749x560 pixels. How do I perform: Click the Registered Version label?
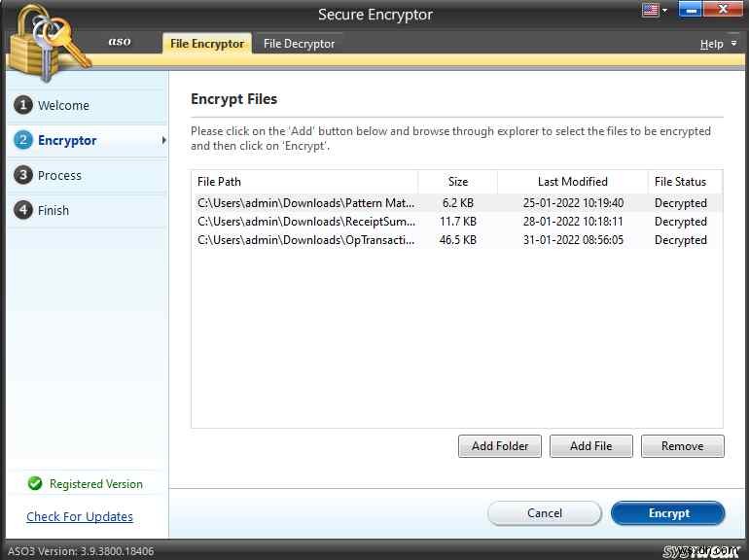(96, 484)
